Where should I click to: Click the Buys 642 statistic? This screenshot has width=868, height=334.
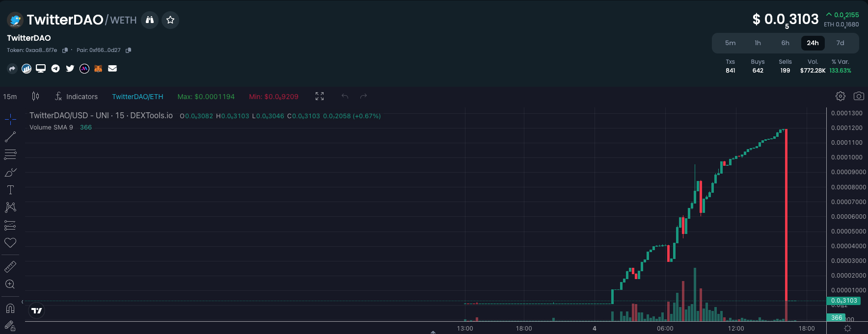click(x=758, y=66)
